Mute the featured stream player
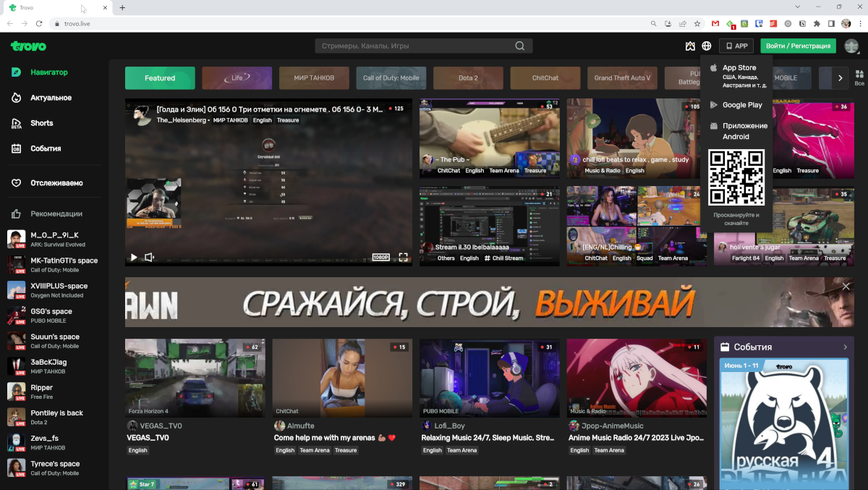The width and height of the screenshot is (868, 490). (150, 257)
